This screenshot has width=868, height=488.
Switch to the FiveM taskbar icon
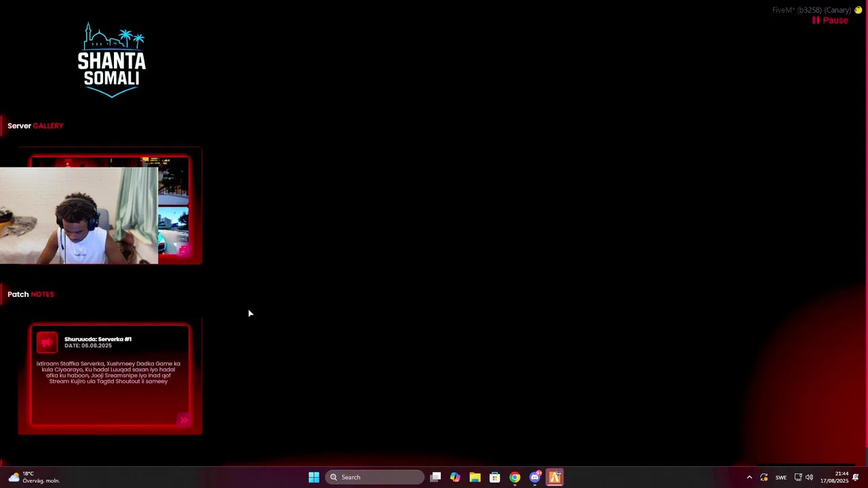point(555,477)
